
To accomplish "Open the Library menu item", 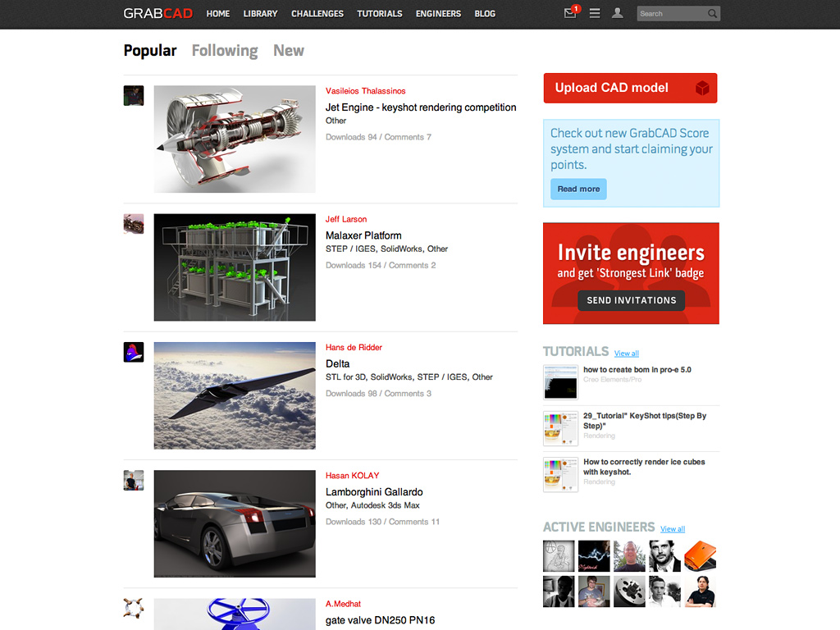I will [x=260, y=14].
